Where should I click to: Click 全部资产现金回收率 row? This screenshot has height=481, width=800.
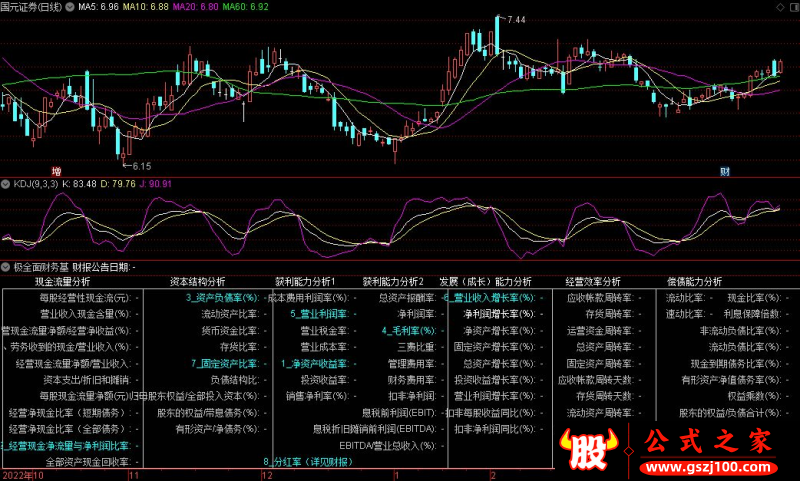[x=88, y=462]
